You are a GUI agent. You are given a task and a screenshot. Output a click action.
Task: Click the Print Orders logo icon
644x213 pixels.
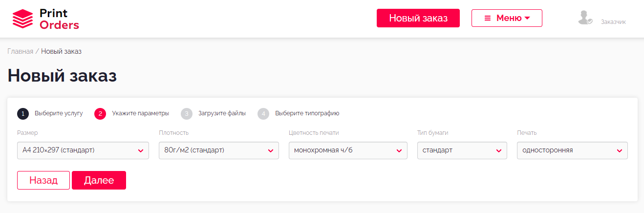coord(22,19)
